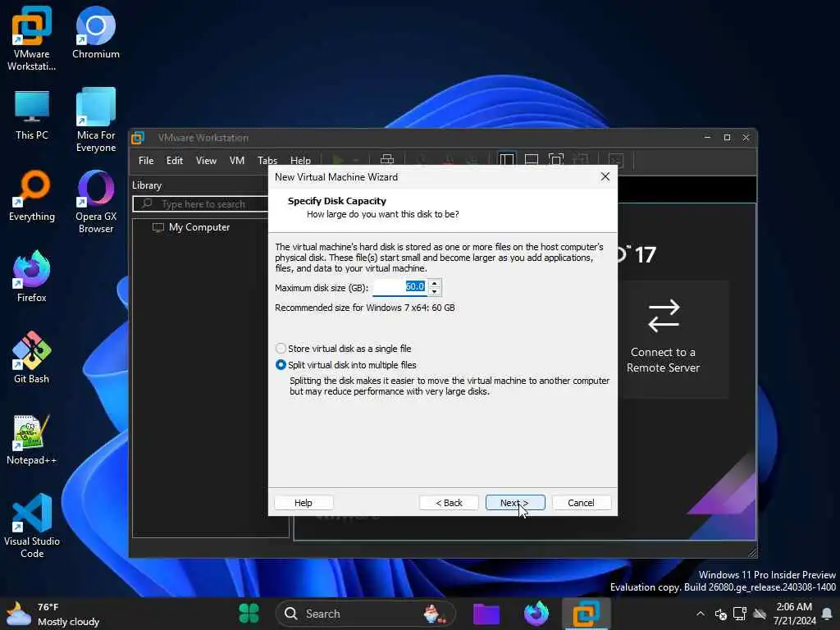Select the Firefox desktop icon
840x630 pixels.
click(x=32, y=276)
